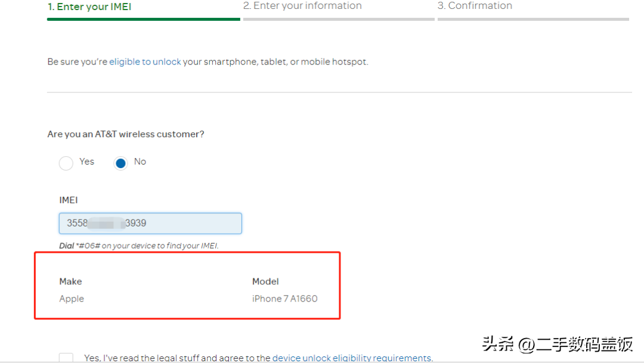Open the "1. Enter your IMEI" step
Screen dimensions: 644x363
click(89, 7)
